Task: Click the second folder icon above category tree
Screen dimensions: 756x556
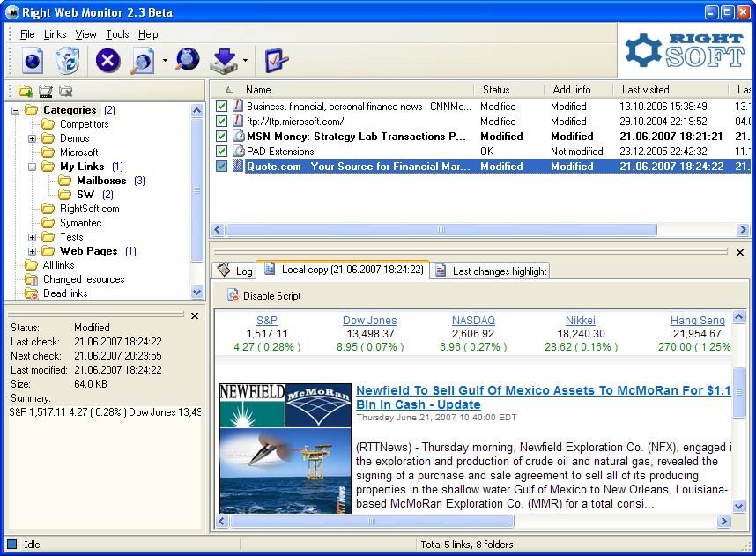Action: point(45,91)
